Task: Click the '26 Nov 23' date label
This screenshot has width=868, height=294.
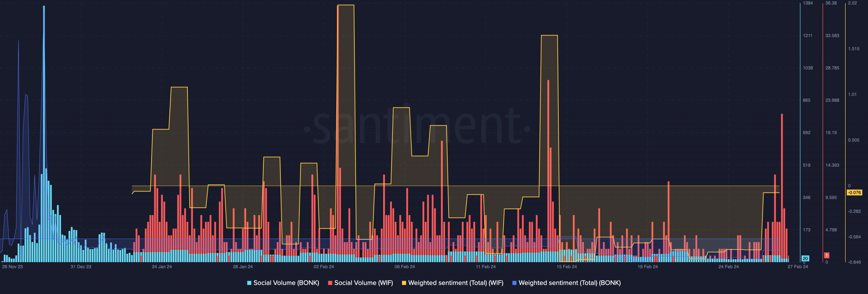Action: (13, 267)
